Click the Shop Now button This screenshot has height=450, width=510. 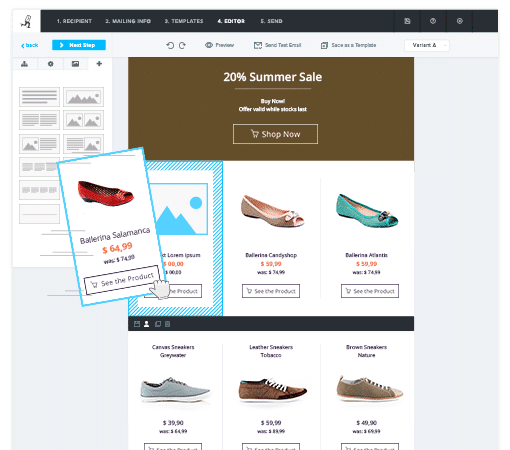275,134
